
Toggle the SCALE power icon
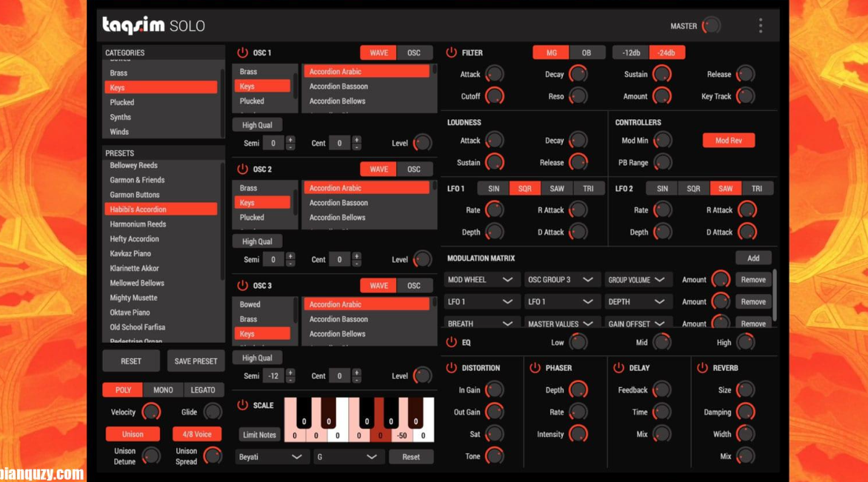(x=242, y=405)
